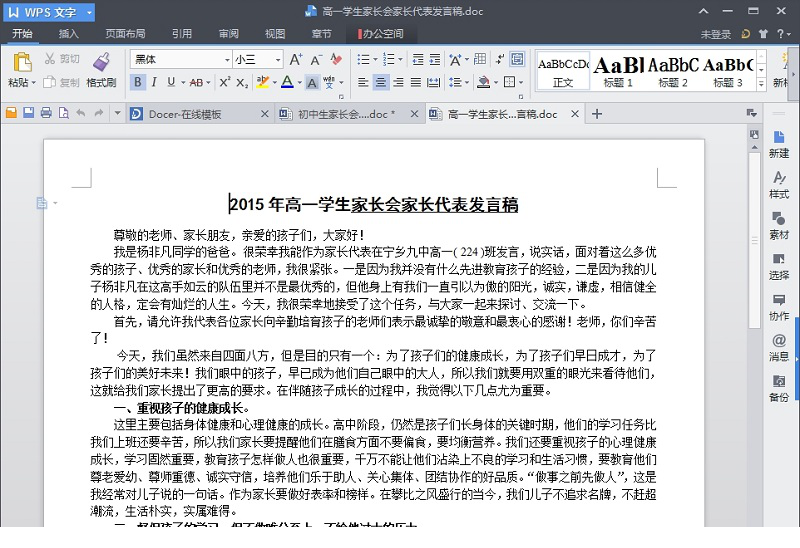Screen dimensions: 800x548
Task: Justify text alignment
Action: pyautogui.click(x=416, y=82)
